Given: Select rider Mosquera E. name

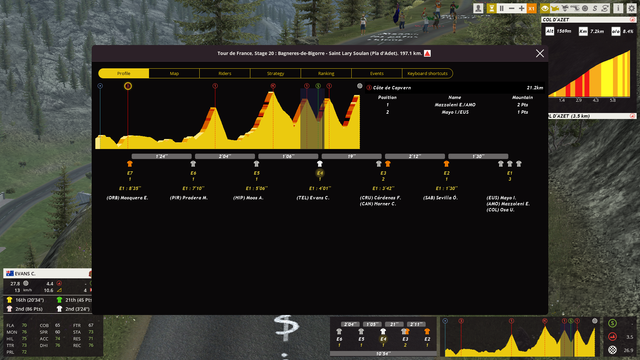Looking at the screenshot, I should click(x=127, y=198).
